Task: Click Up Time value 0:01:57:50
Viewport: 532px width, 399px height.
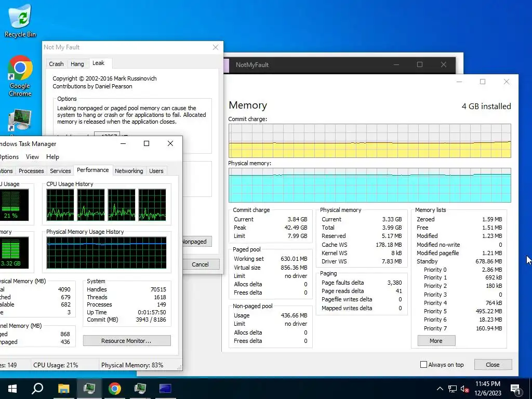Action: coord(152,312)
